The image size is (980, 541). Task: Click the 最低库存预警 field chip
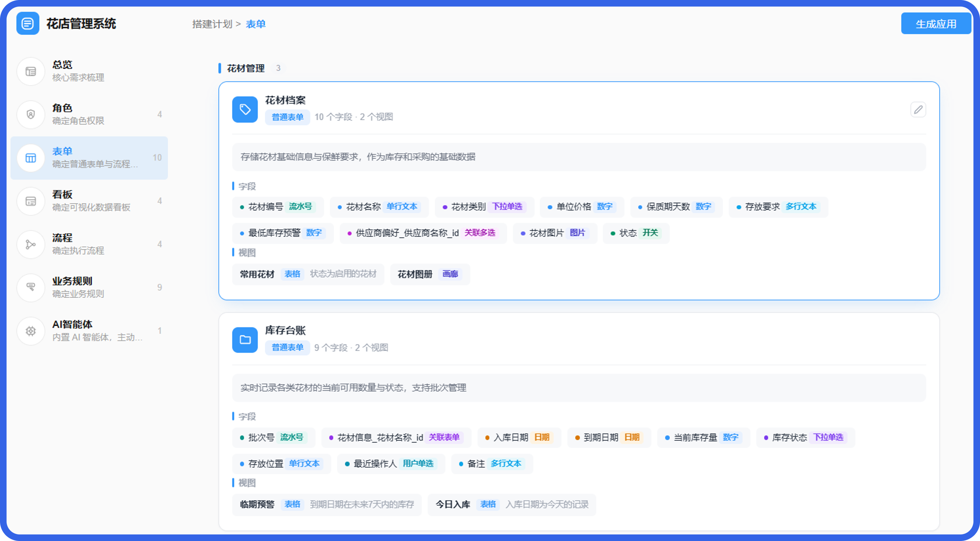coord(283,233)
